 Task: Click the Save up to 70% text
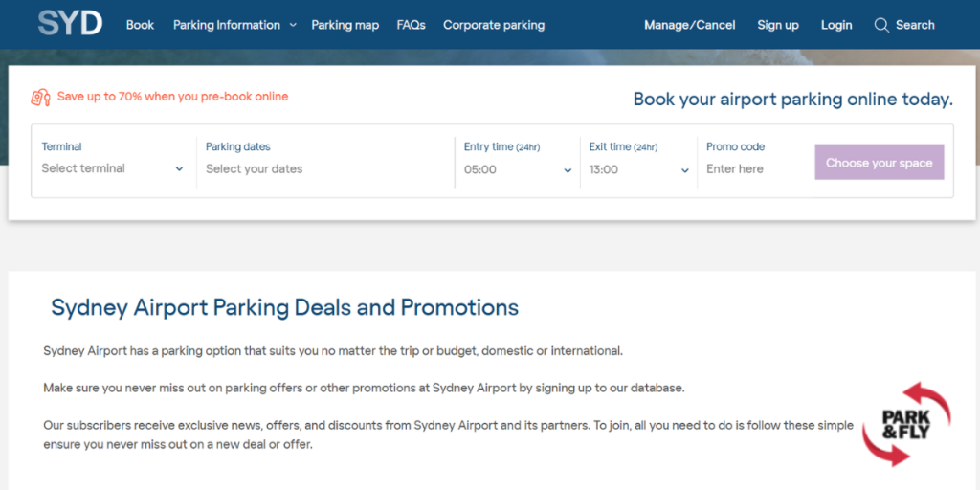pyautogui.click(x=172, y=97)
